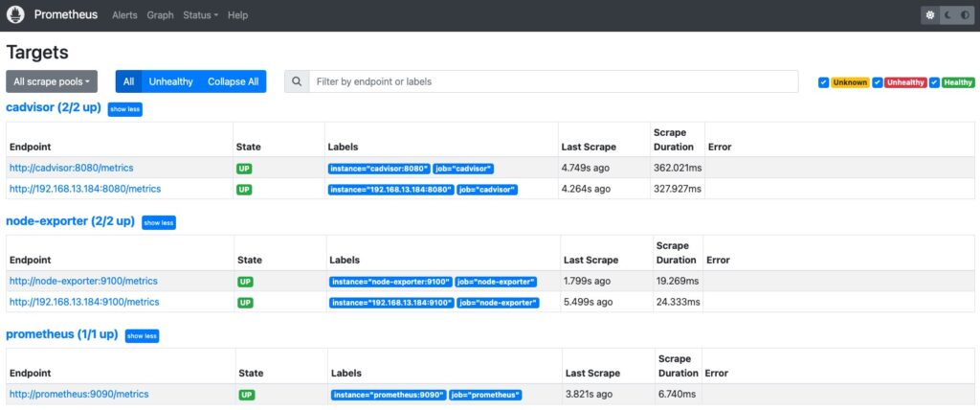Click the Collapse All button
The image size is (980, 410).
234,81
